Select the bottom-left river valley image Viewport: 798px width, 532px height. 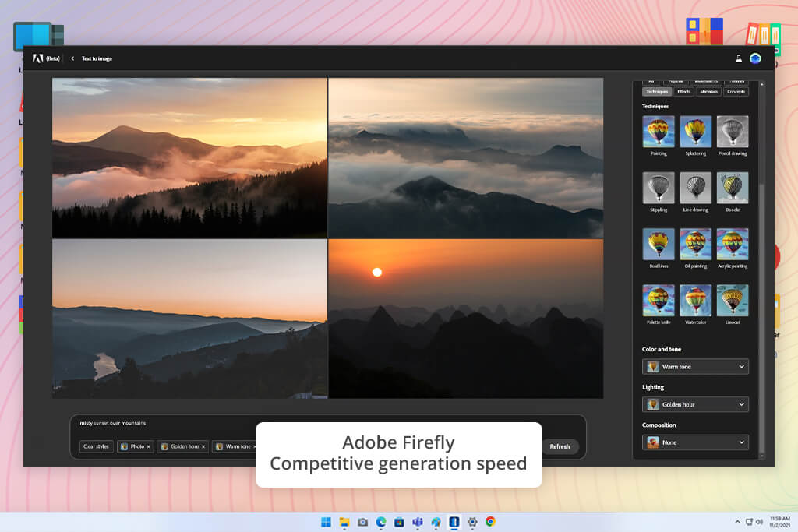tap(190, 319)
